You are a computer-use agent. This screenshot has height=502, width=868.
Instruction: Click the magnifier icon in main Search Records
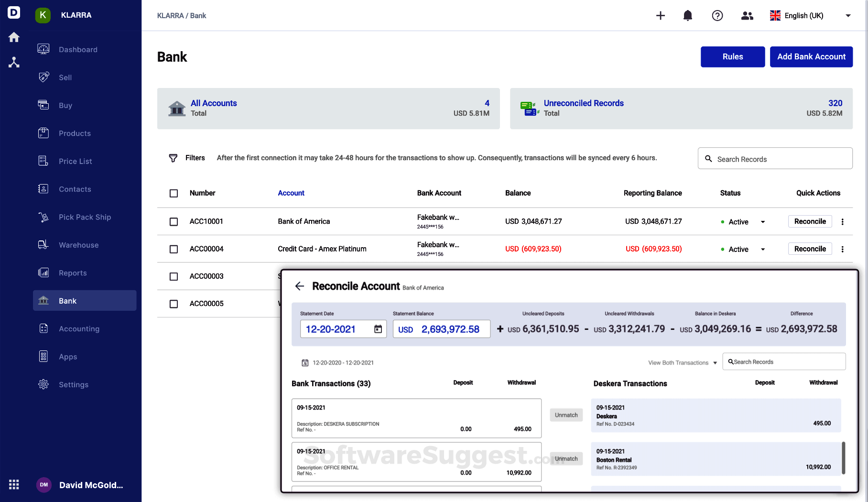click(x=708, y=159)
